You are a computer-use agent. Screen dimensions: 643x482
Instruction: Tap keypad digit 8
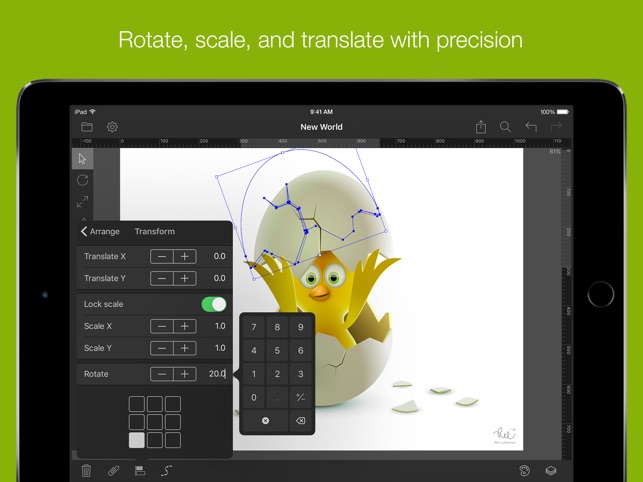(277, 327)
